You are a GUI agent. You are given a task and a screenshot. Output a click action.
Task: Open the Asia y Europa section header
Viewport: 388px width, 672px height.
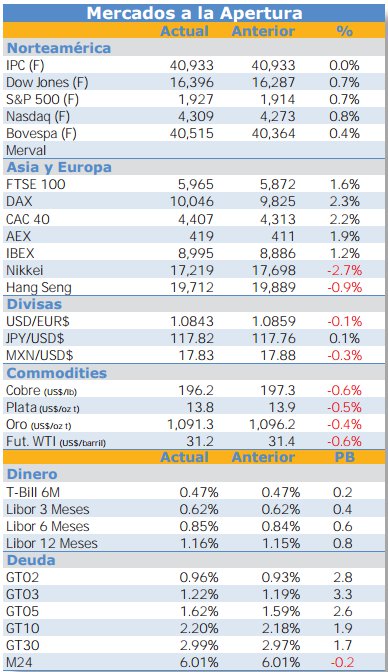tap(59, 167)
